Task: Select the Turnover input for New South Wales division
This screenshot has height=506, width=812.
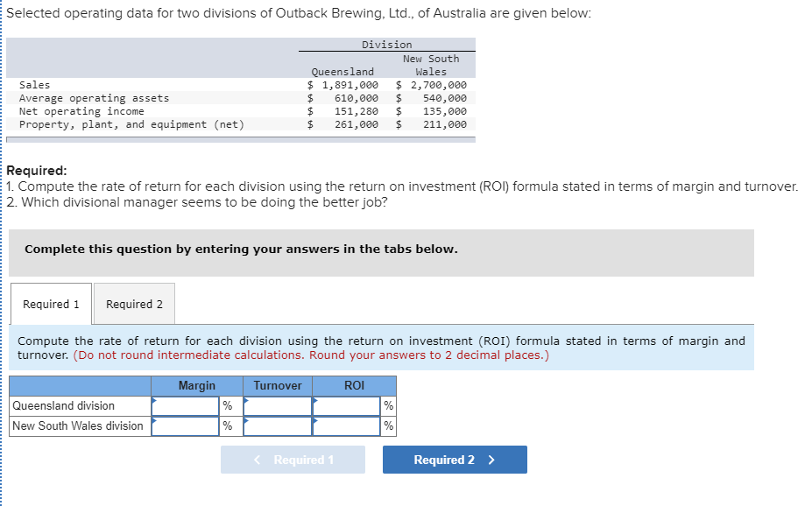Action: pos(277,425)
